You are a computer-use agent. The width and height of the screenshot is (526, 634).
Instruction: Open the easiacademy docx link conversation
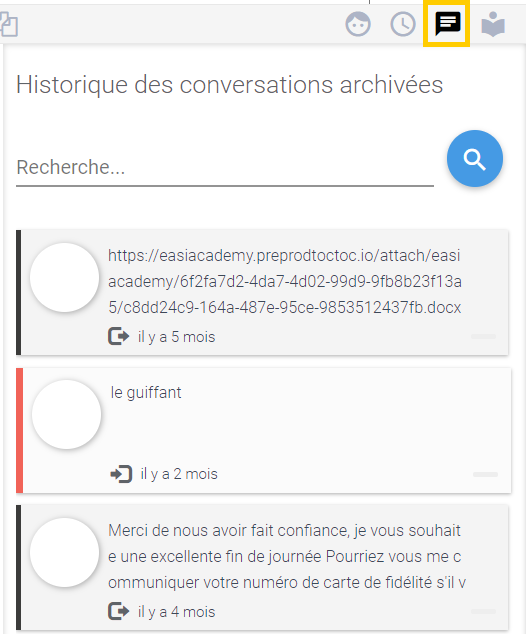pos(262,293)
